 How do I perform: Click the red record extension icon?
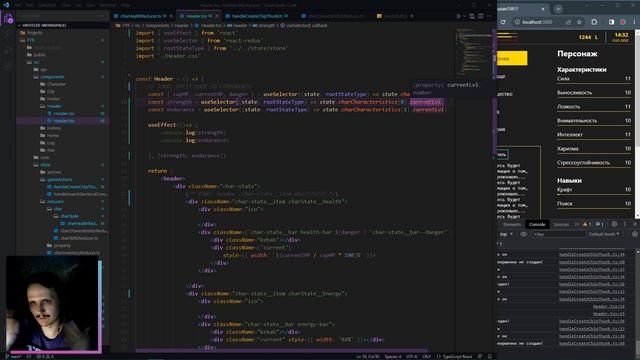coord(623,22)
